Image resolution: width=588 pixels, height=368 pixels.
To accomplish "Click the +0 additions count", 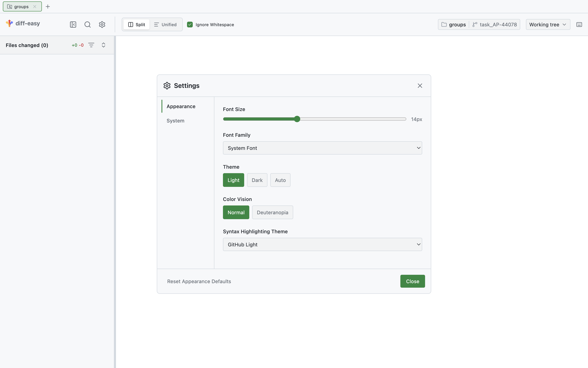I will coord(74,45).
